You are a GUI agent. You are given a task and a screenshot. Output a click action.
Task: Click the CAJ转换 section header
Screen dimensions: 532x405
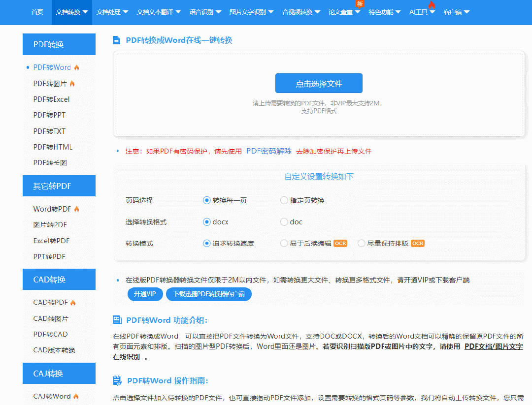point(59,373)
